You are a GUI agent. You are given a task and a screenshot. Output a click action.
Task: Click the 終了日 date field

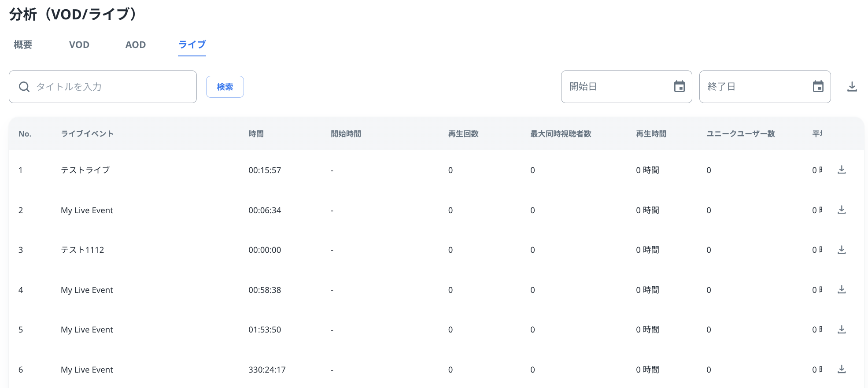[x=755, y=87]
